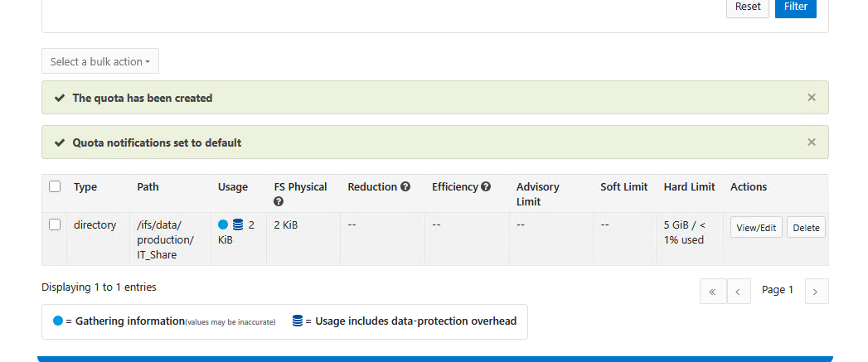Toggle the select-all checkbox in table header

(x=55, y=187)
